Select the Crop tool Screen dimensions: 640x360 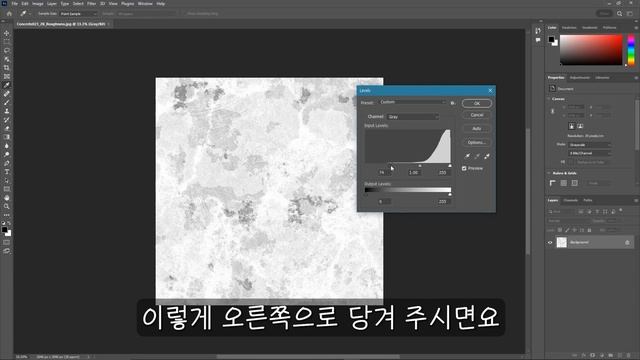pyautogui.click(x=7, y=68)
